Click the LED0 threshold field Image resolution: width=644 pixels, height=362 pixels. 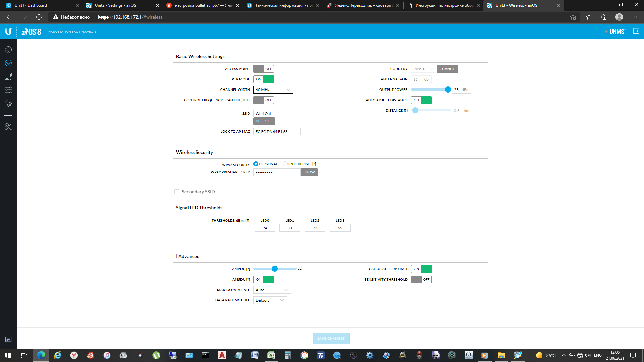tap(265, 228)
